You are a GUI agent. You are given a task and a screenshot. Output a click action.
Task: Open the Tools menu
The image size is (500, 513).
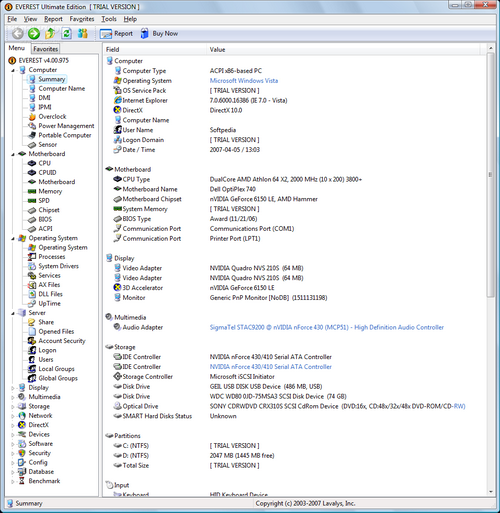tap(109, 19)
